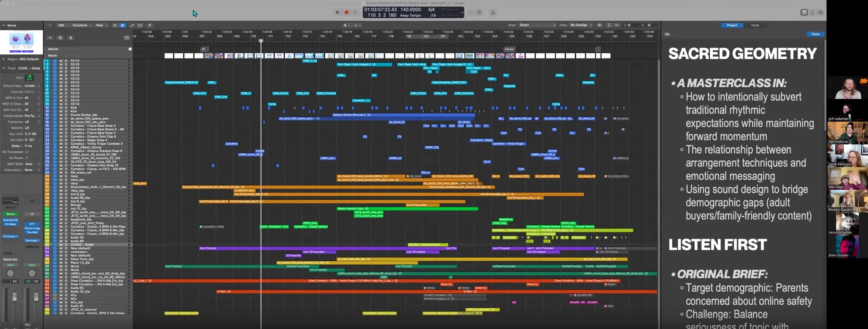Switch to the list view icon

point(115,25)
